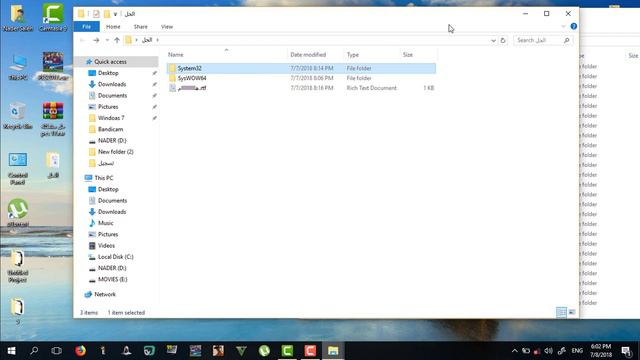Go forward with the Forward arrow
The width and height of the screenshot is (640, 360).
pos(96,40)
